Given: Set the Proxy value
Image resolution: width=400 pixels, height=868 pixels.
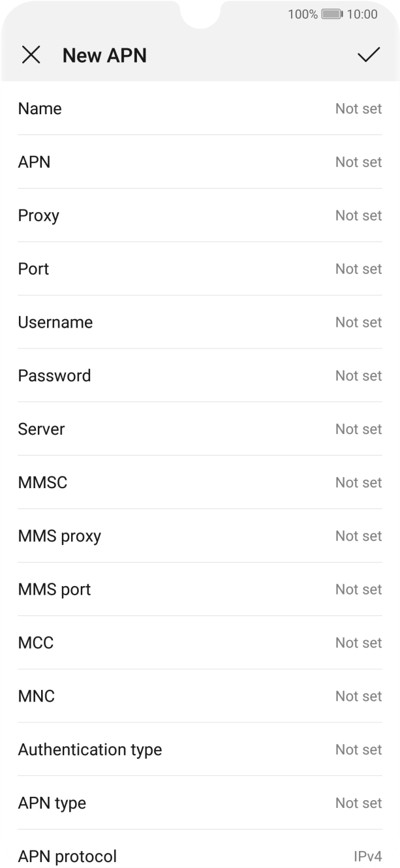Looking at the screenshot, I should coord(200,215).
